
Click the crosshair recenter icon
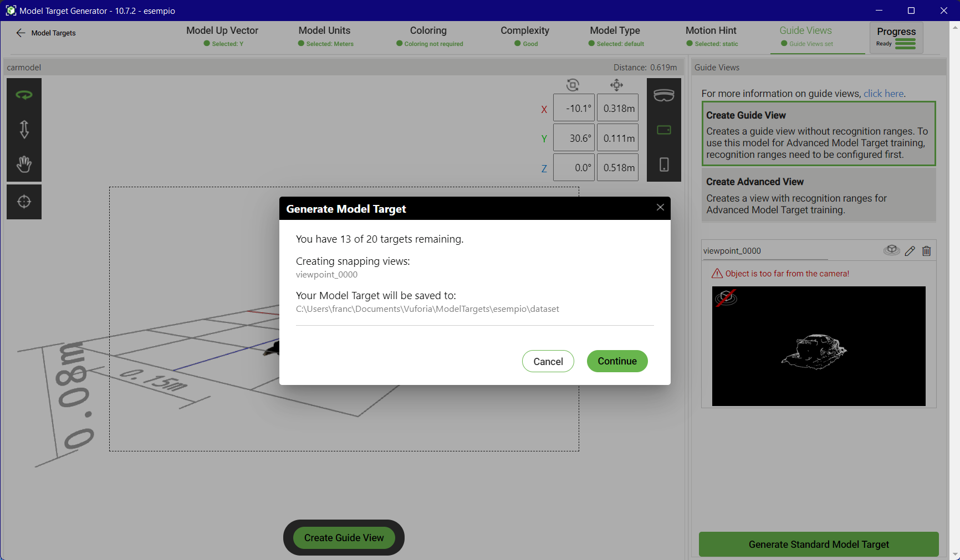point(24,201)
